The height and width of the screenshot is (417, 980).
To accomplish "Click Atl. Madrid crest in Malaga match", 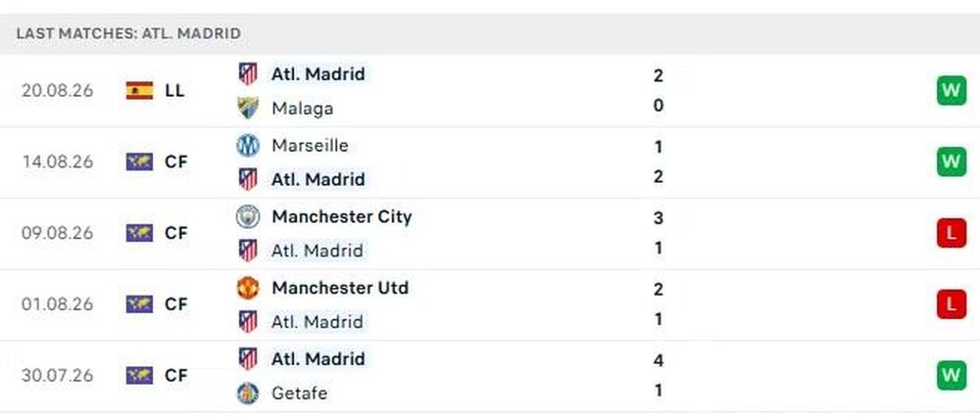I will click(248, 73).
